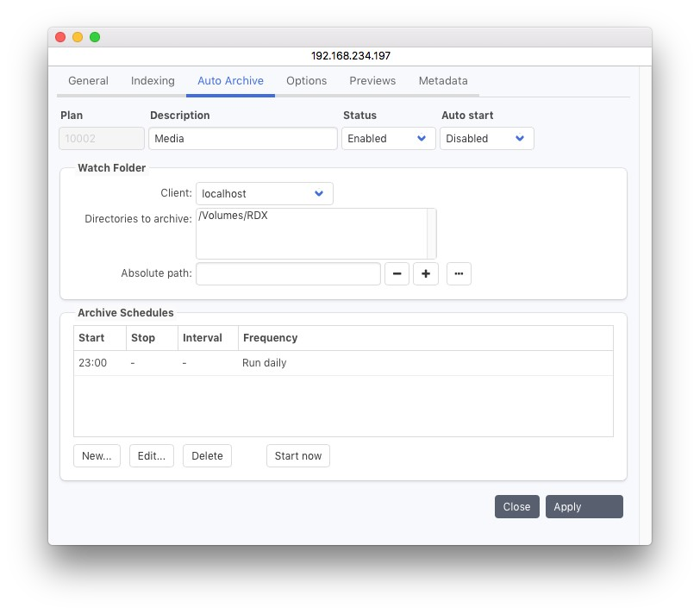Focus the Absolute path input field
Image resolution: width=700 pixels, height=614 pixels.
point(288,274)
